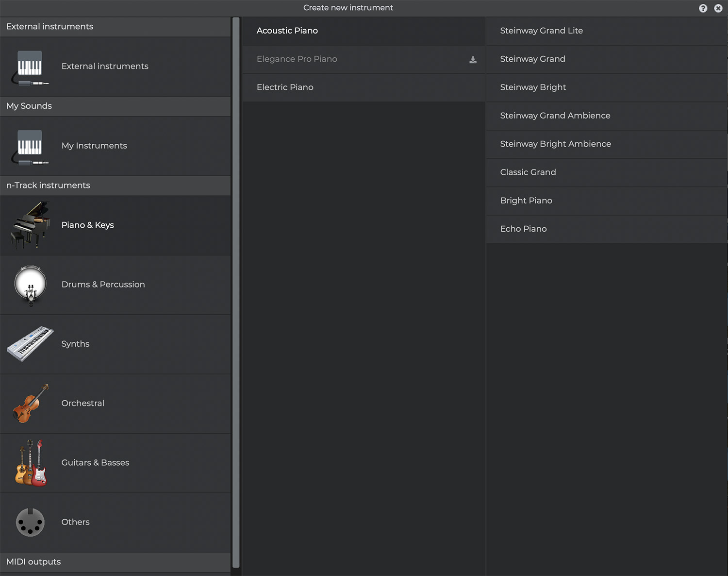Choose the Steinway Grand Lite preset
This screenshot has width=728, height=576.
[x=541, y=31]
